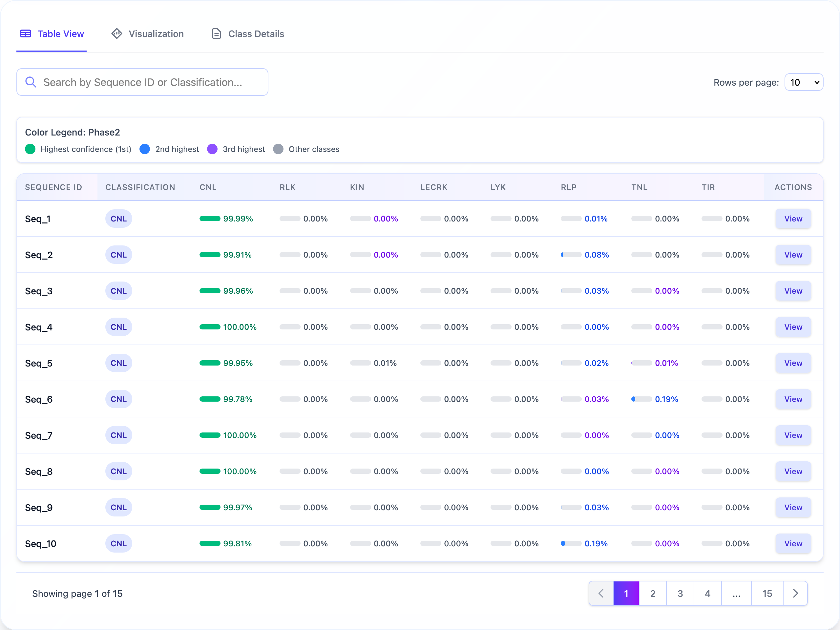Click Seq_6 TNL confidence bar
840x630 pixels.
641,399
